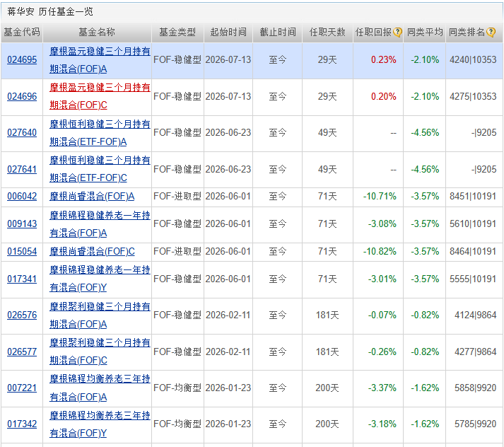
Task: Select ranking 8464|10191
Action: [x=473, y=252]
